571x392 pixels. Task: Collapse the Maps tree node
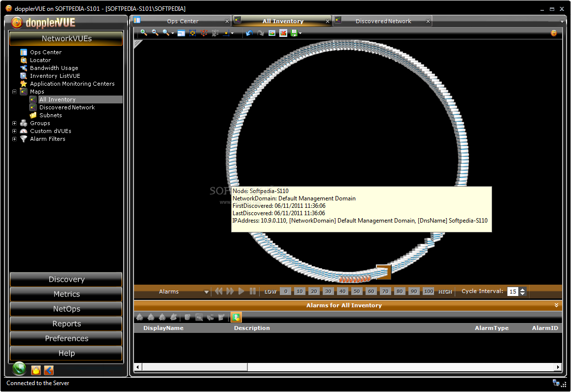[14, 92]
